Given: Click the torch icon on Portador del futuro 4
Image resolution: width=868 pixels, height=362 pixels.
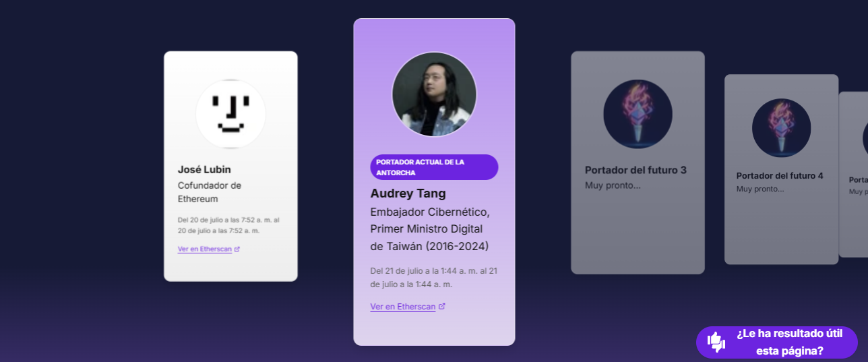Looking at the screenshot, I should 781,128.
